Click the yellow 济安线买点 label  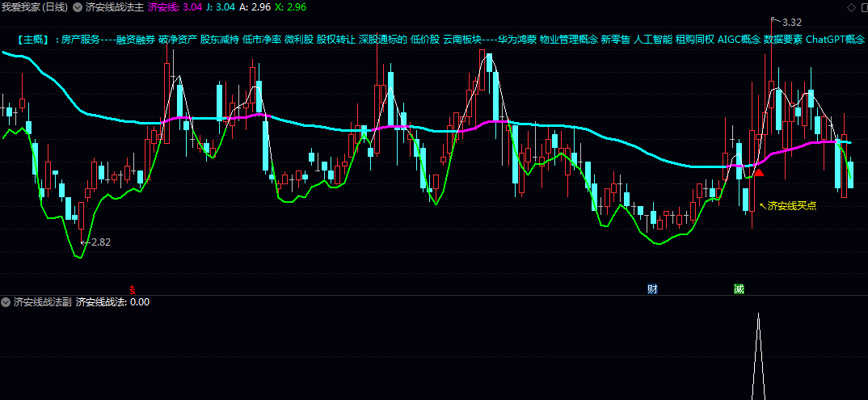[x=792, y=206]
